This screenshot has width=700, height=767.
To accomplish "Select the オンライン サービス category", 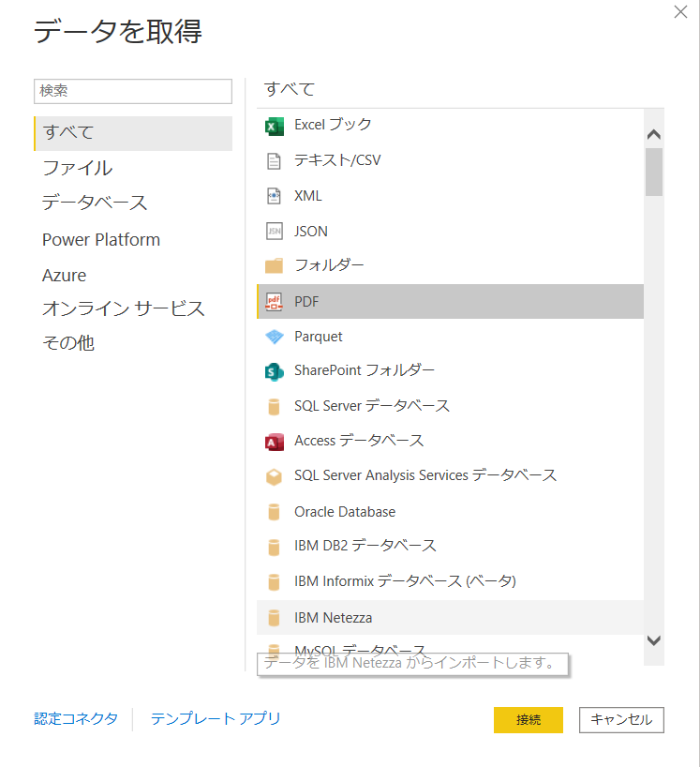I will tap(123, 308).
